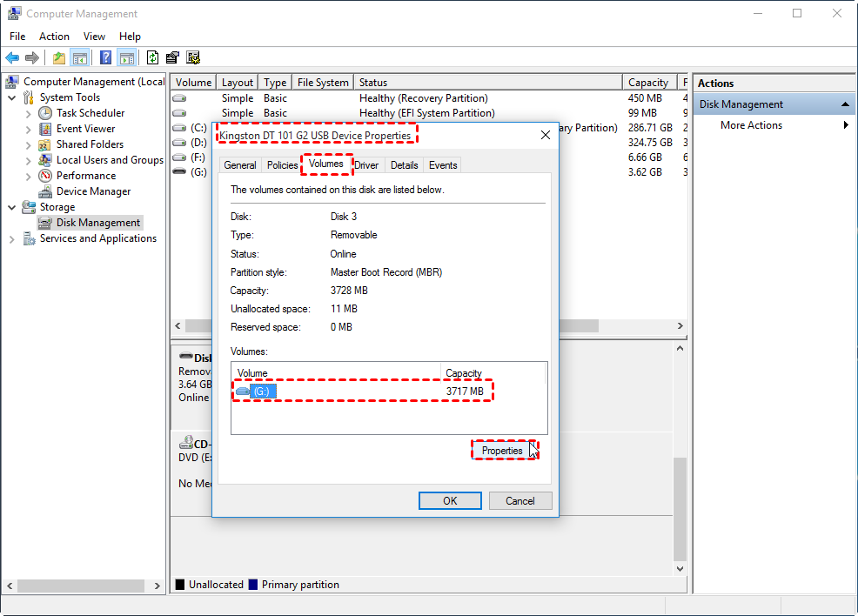Click the Properties toolbar icon
The height and width of the screenshot is (616, 858).
click(x=172, y=57)
